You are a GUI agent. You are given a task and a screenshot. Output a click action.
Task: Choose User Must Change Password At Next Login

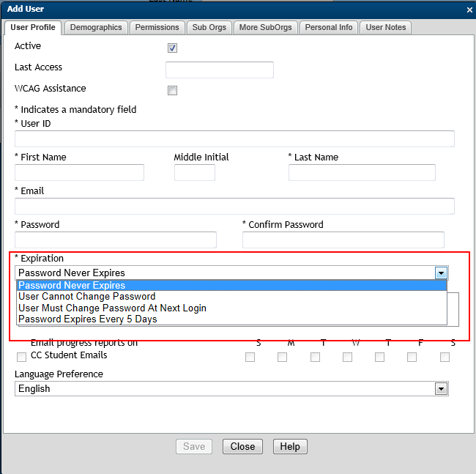(x=112, y=308)
